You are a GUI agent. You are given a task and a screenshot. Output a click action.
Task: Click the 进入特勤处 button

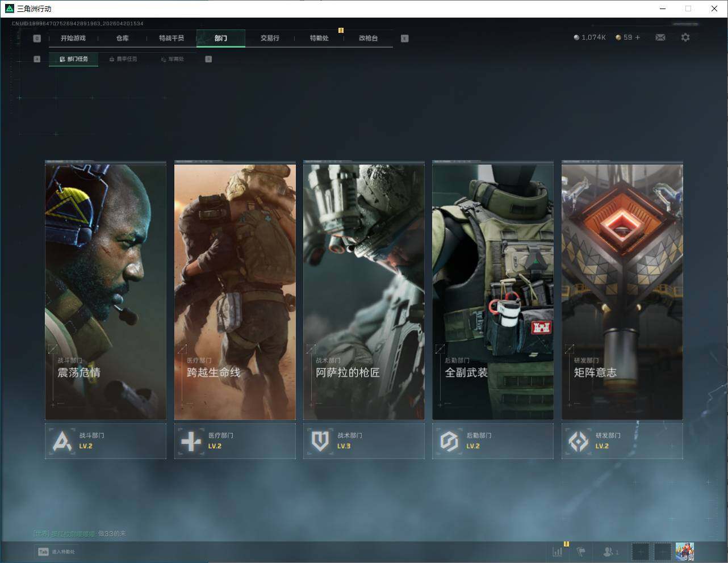(x=57, y=552)
